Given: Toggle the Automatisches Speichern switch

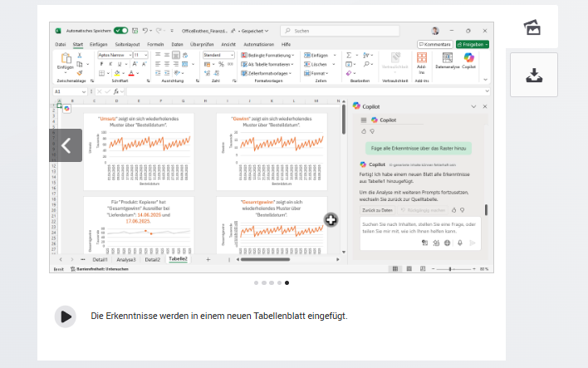Looking at the screenshot, I should click(x=120, y=31).
